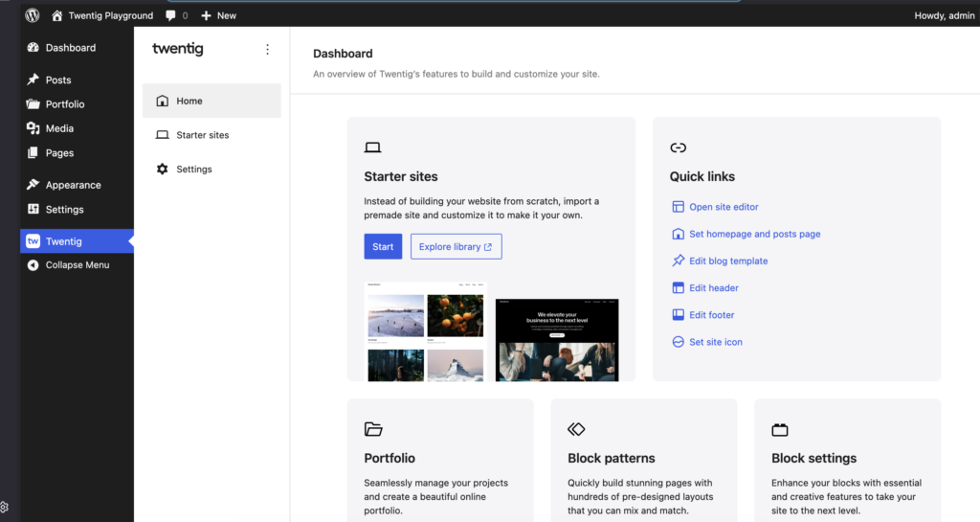This screenshot has height=522, width=980.
Task: Select Home in the Twentig sidebar
Action: click(x=189, y=101)
